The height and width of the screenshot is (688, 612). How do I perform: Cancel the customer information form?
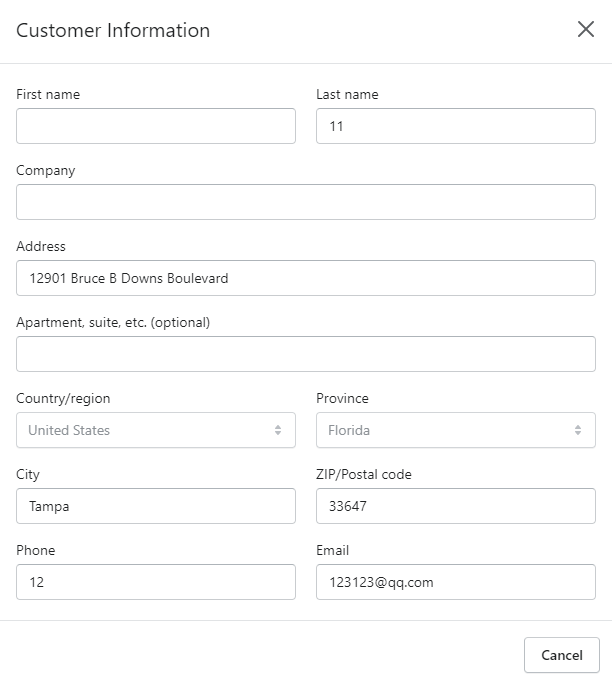562,655
